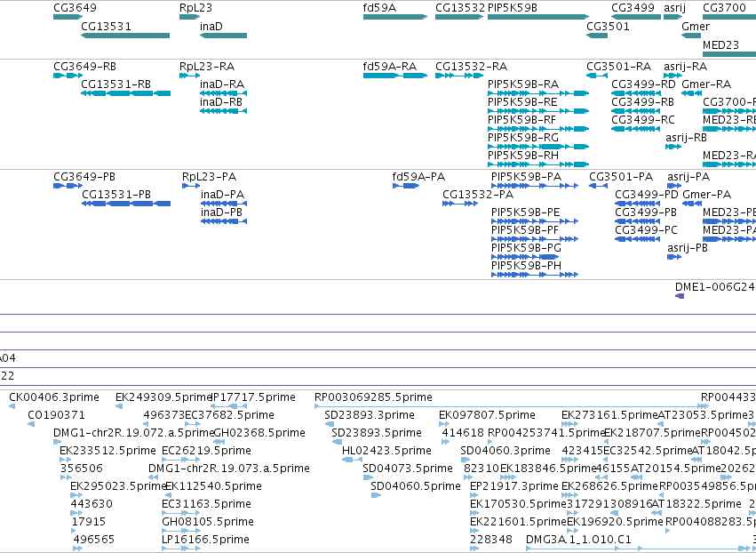Open protein asrij-PB
This screenshot has width=756, height=553.
(x=688, y=247)
